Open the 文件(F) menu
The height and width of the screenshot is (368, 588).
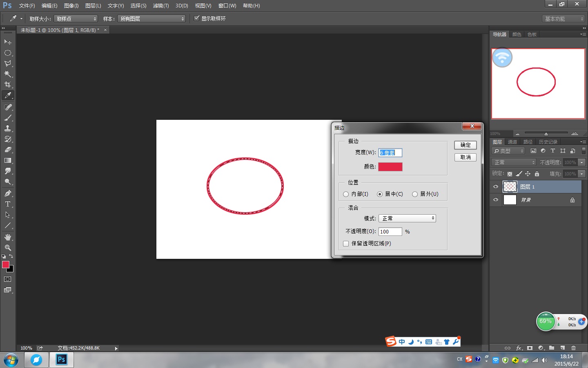pos(27,6)
